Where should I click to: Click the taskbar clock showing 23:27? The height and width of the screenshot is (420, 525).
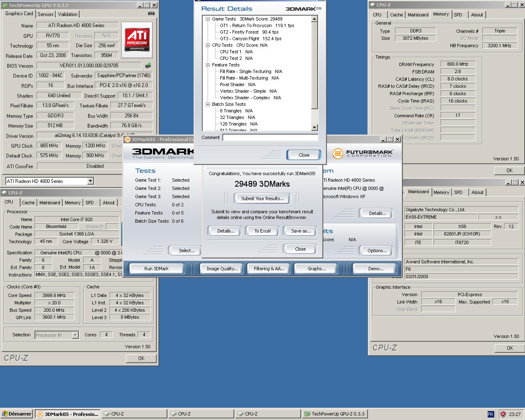515,414
